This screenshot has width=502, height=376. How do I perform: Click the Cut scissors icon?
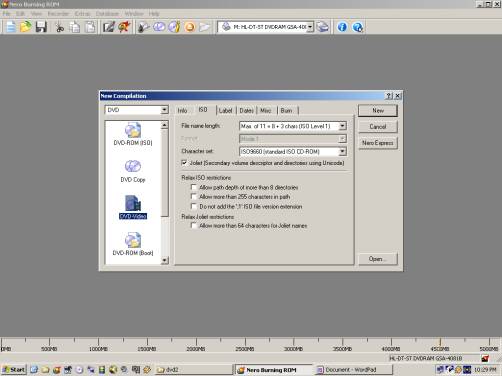click(60, 27)
